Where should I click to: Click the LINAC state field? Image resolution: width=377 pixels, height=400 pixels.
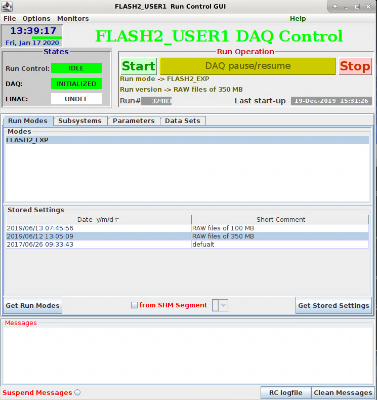tap(76, 99)
